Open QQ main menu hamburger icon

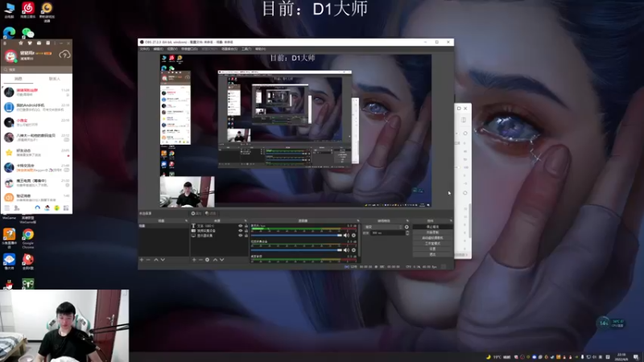(7, 208)
